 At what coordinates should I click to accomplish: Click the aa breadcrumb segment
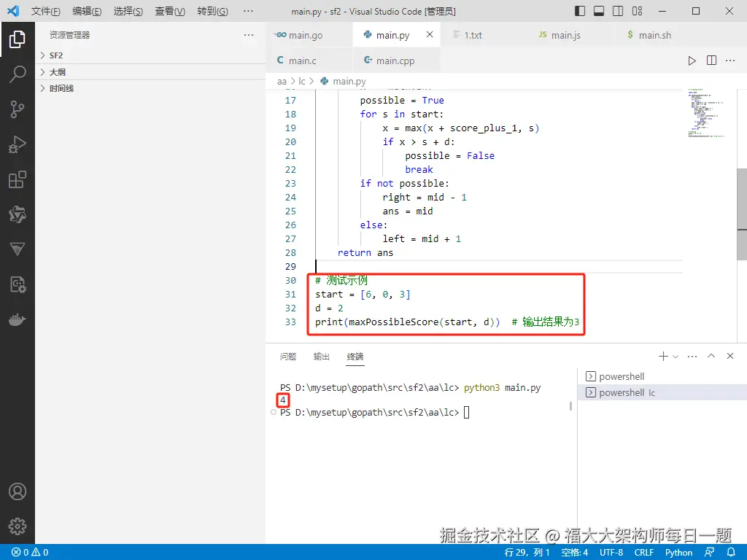click(282, 82)
